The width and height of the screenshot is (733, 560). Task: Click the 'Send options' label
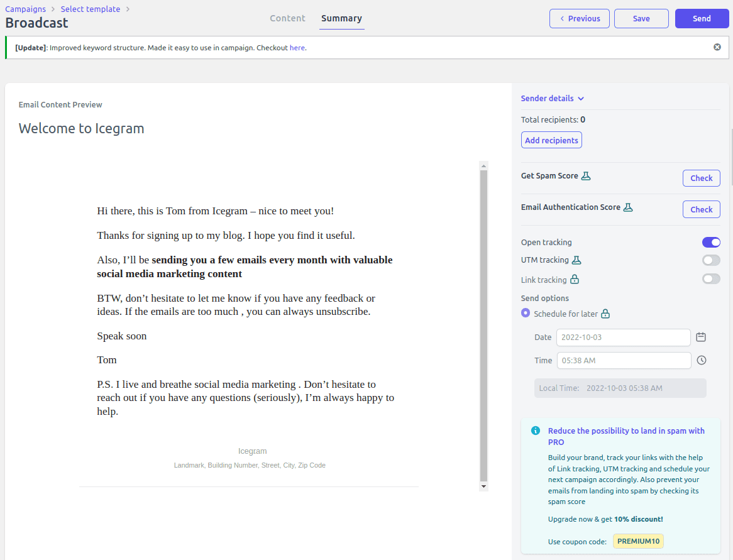(x=544, y=299)
